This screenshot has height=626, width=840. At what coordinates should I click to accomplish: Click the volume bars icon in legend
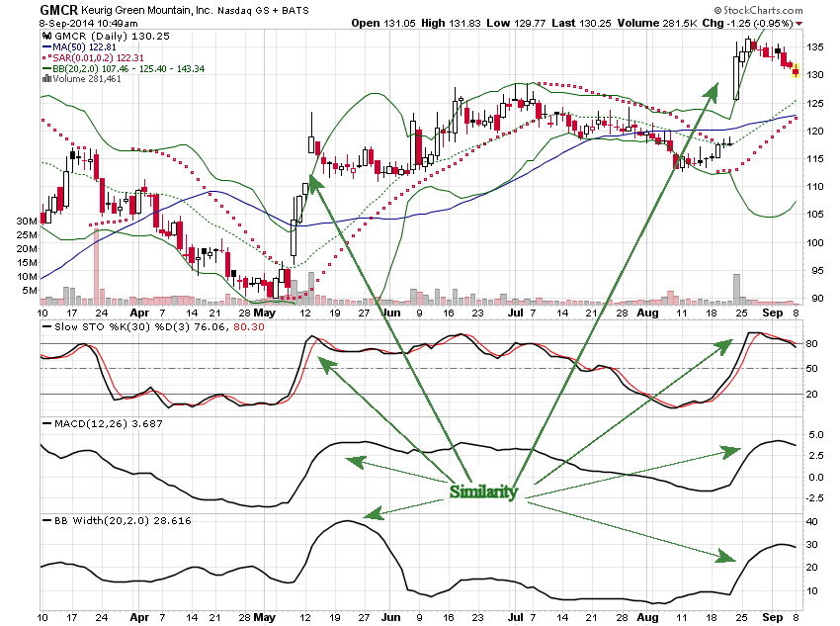46,79
